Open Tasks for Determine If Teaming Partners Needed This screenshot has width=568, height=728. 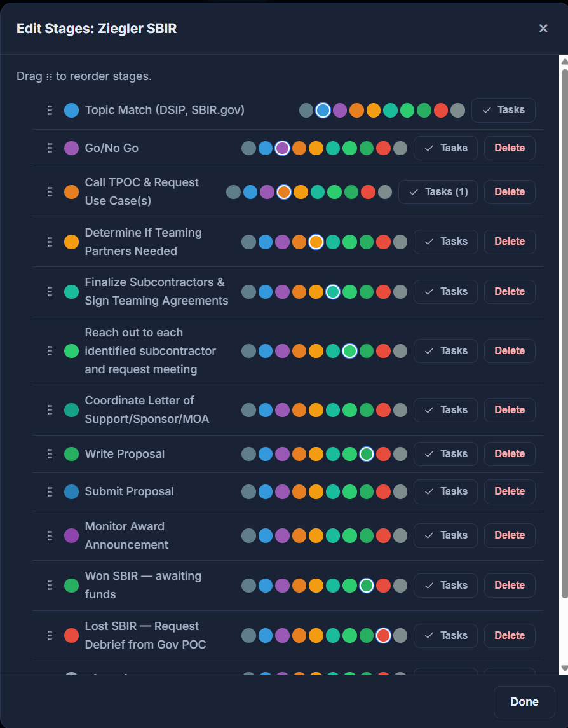tap(445, 242)
